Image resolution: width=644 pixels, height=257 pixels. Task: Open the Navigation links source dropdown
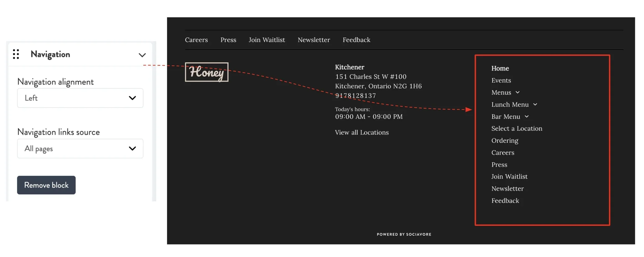click(80, 148)
